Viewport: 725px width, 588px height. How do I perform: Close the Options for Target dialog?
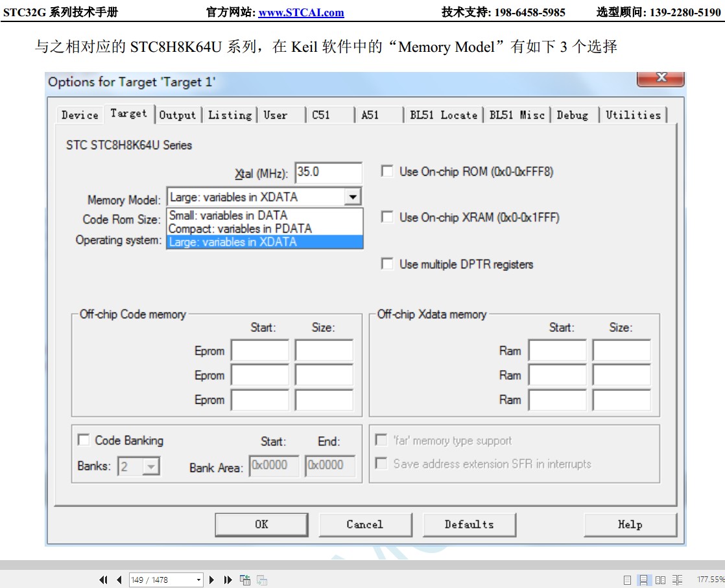click(661, 78)
